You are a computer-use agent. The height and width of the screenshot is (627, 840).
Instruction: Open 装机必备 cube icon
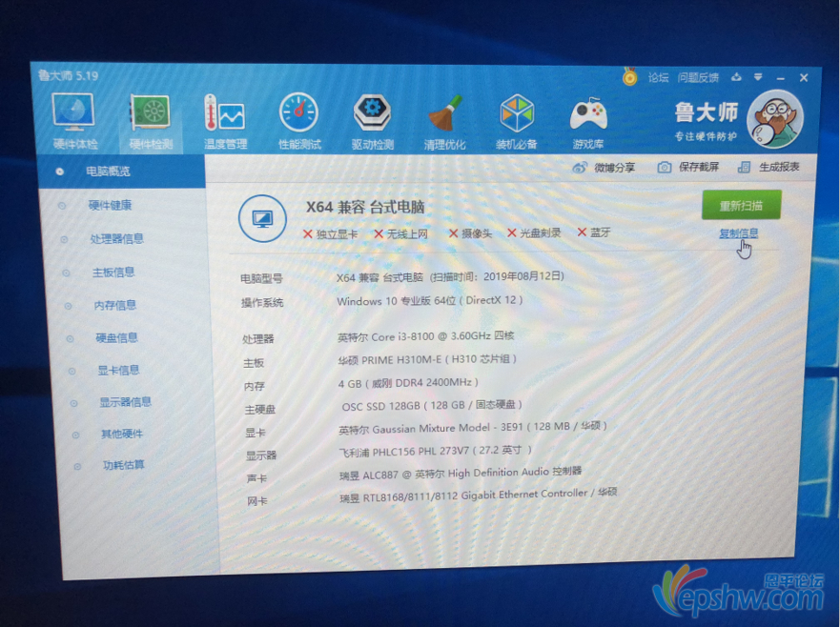(517, 122)
